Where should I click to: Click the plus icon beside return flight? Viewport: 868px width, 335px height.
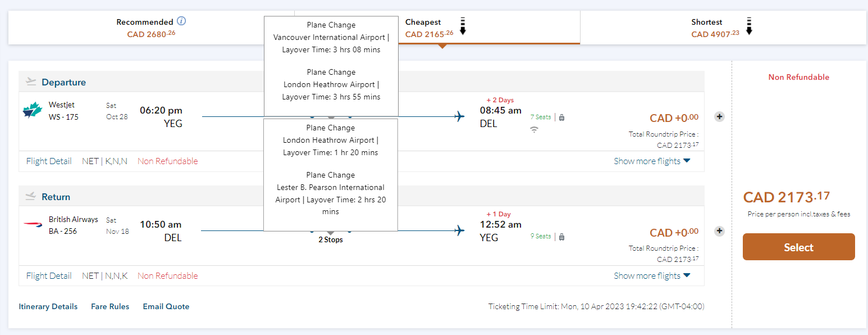click(x=719, y=231)
